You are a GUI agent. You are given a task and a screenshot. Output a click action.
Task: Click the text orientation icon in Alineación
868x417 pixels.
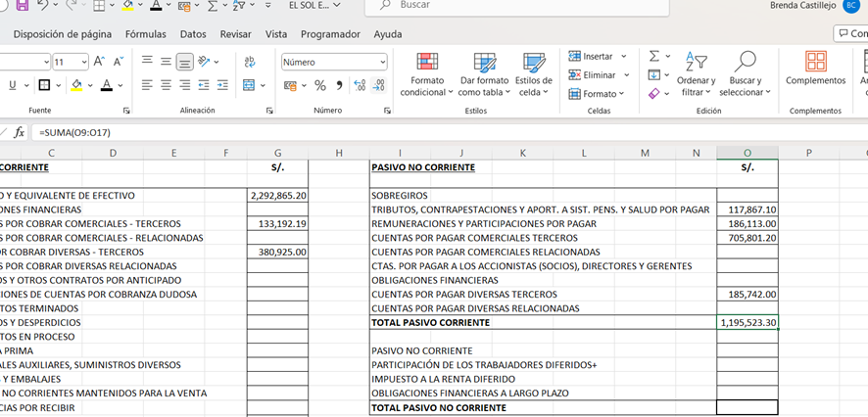point(204,61)
